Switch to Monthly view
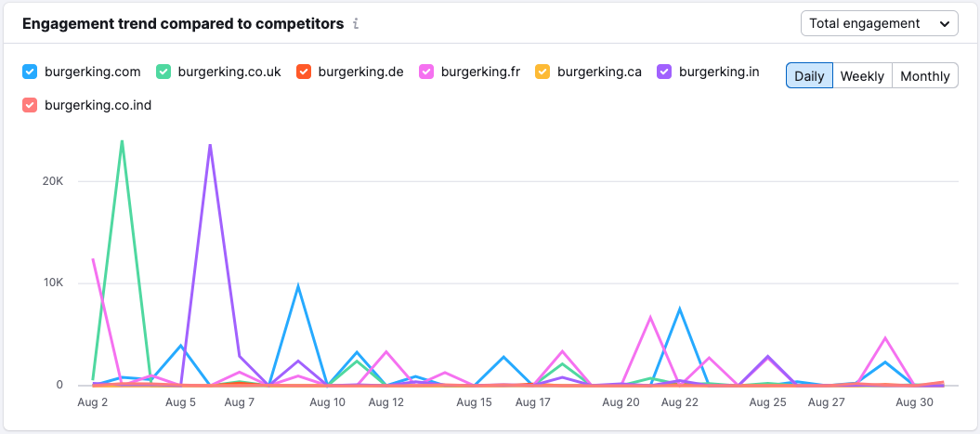 tap(925, 75)
